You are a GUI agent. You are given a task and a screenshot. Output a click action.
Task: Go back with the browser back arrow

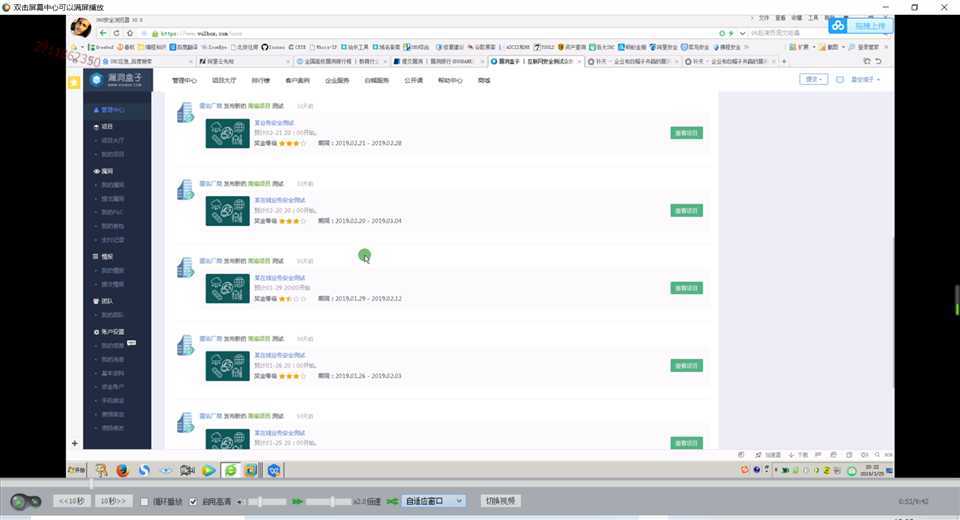(x=103, y=33)
